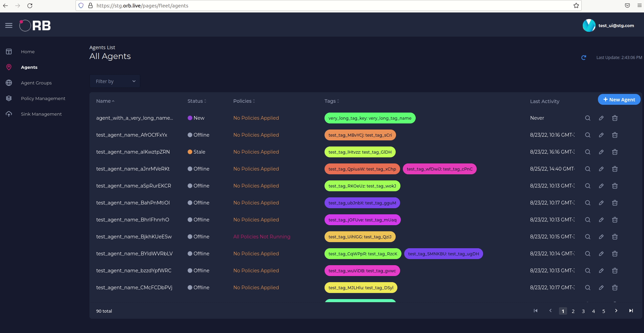Click Last Activity column header
Screen dimensions: 644x333
coord(545,101)
